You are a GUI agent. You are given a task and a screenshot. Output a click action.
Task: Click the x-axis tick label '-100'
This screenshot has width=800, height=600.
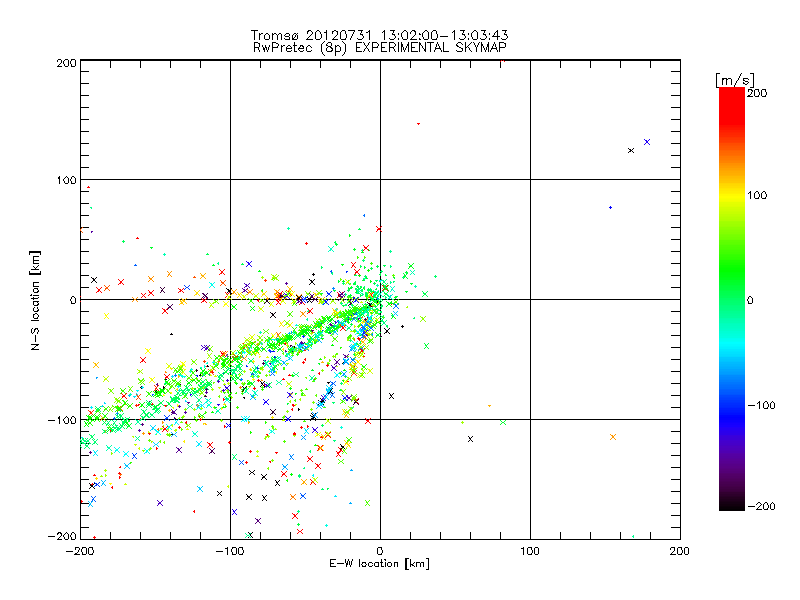pyautogui.click(x=230, y=551)
